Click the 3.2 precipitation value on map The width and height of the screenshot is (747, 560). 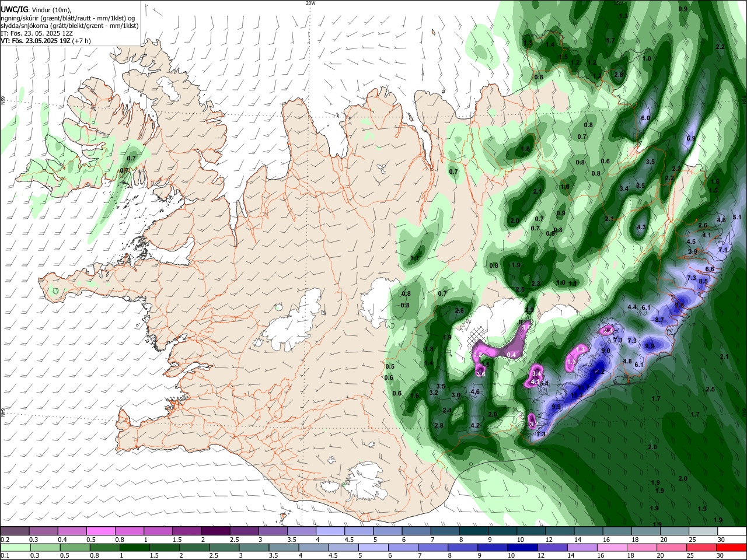tap(434, 393)
